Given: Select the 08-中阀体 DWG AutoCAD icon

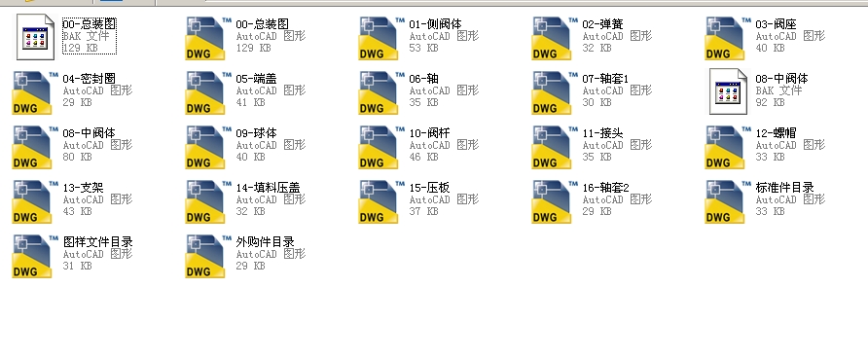Looking at the screenshot, I should 35,147.
